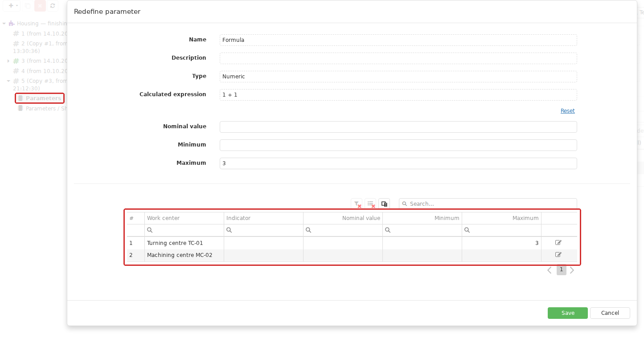
Task: Cancel the Redefine parameter dialog
Action: (610, 313)
